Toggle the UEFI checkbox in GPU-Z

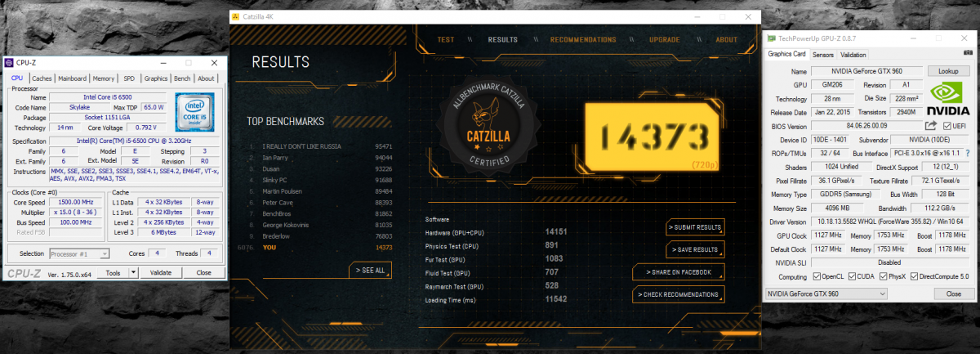tap(947, 126)
